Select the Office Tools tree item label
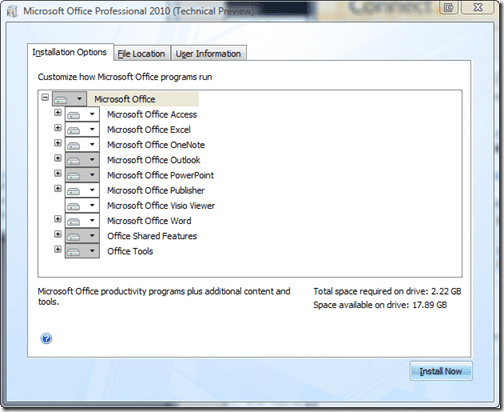Image resolution: width=504 pixels, height=412 pixels. pos(130,251)
